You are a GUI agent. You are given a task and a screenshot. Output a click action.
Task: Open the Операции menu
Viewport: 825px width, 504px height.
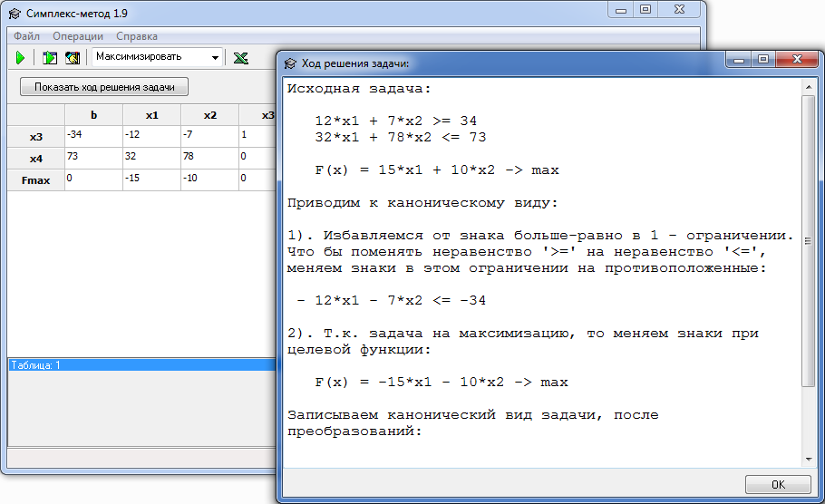coord(78,36)
